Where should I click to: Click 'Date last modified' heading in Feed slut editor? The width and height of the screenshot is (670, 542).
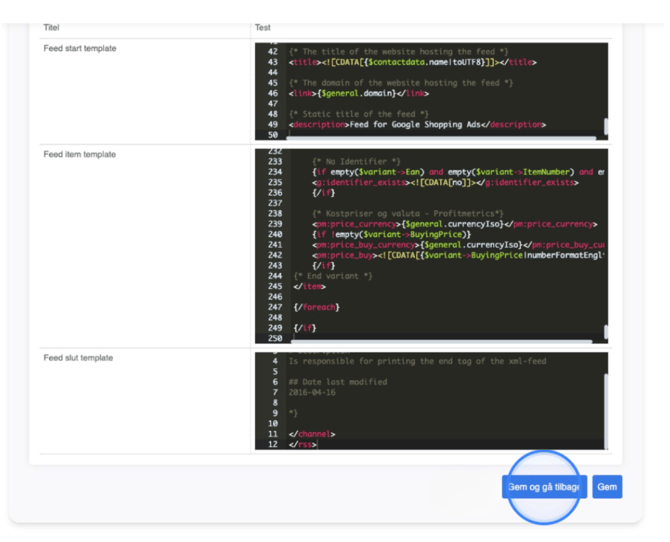click(x=338, y=382)
